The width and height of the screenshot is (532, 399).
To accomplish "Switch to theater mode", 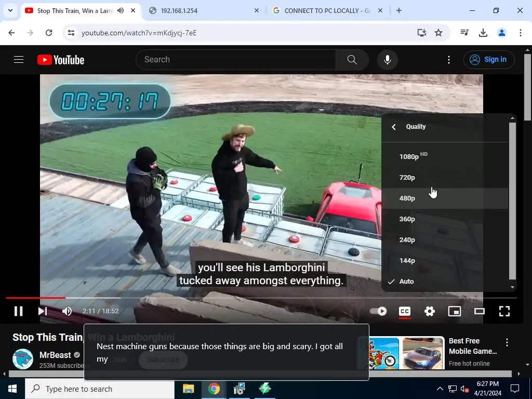I will point(480,311).
